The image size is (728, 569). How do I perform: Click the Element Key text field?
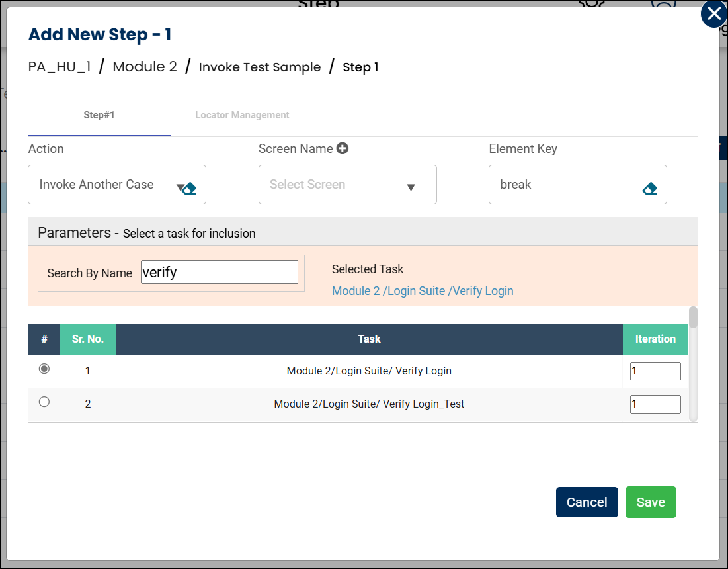565,185
